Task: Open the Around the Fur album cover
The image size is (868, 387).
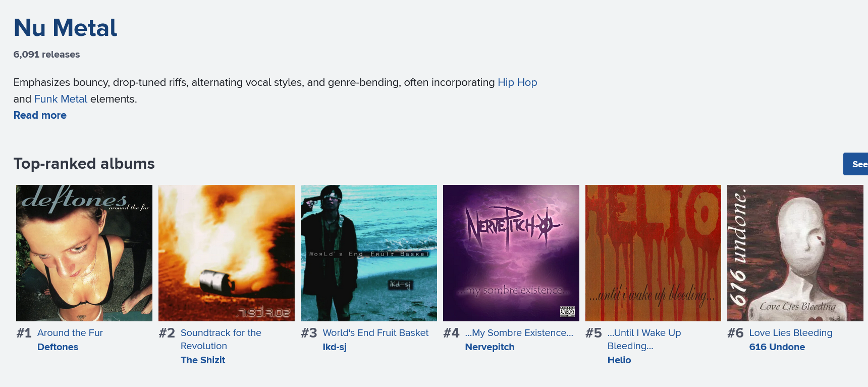Action: tap(84, 253)
